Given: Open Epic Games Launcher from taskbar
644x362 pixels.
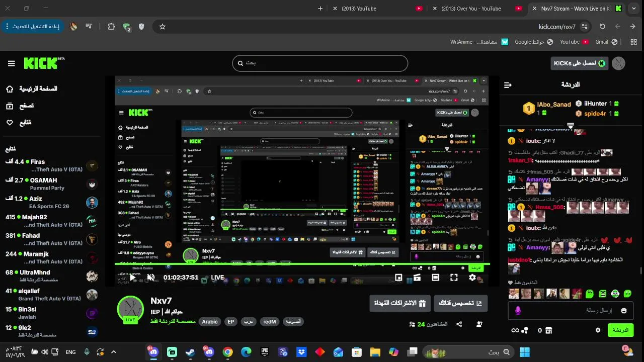Looking at the screenshot, I should point(265,352).
